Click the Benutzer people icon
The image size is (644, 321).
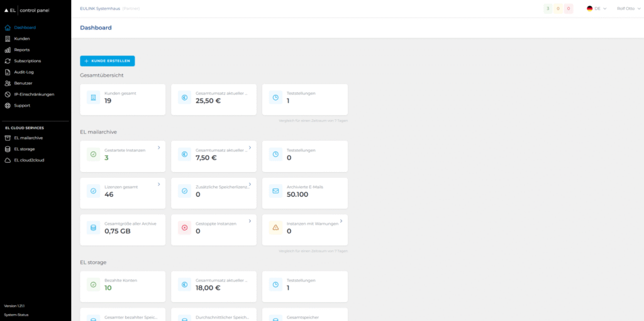[x=8, y=83]
